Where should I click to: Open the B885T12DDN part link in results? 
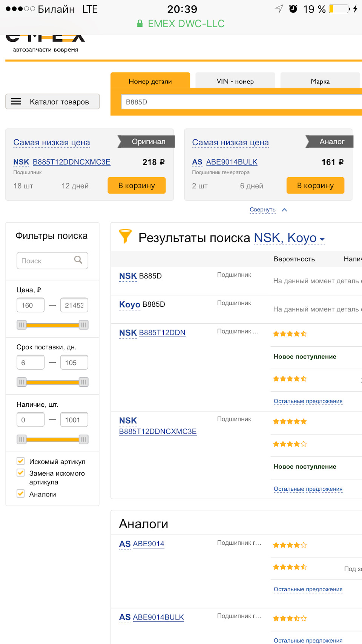(x=162, y=333)
